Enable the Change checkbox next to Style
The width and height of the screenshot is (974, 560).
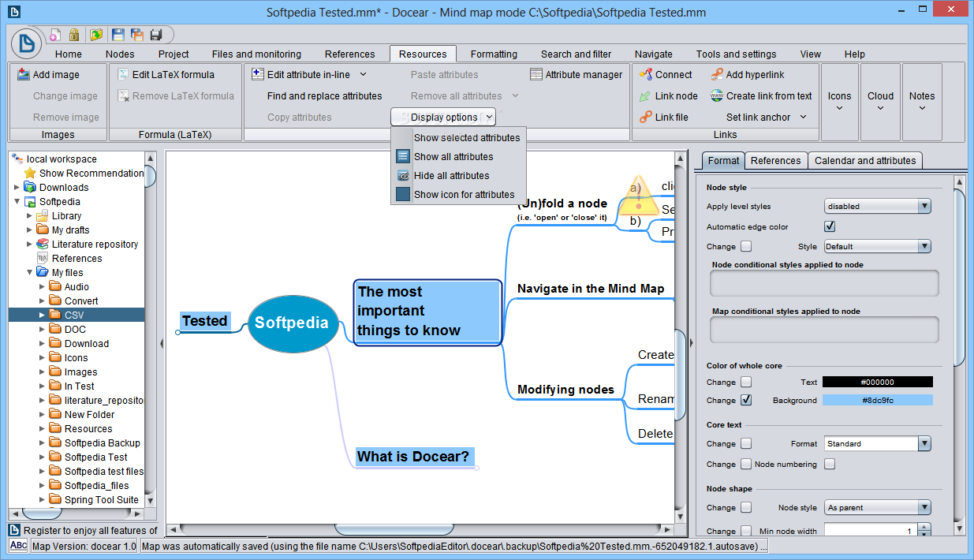pos(746,246)
